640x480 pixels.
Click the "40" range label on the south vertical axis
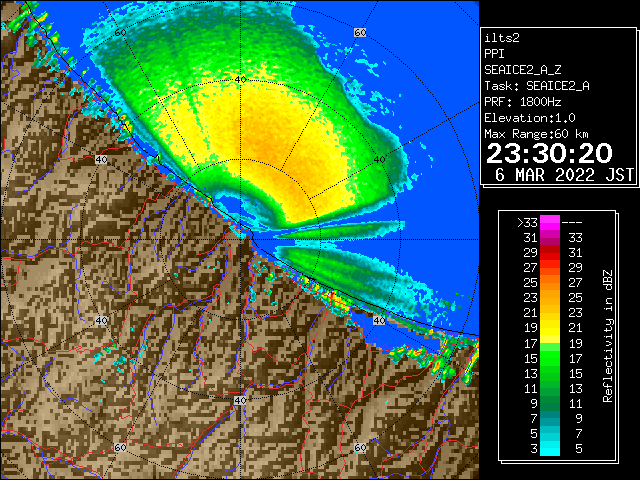(x=240, y=400)
